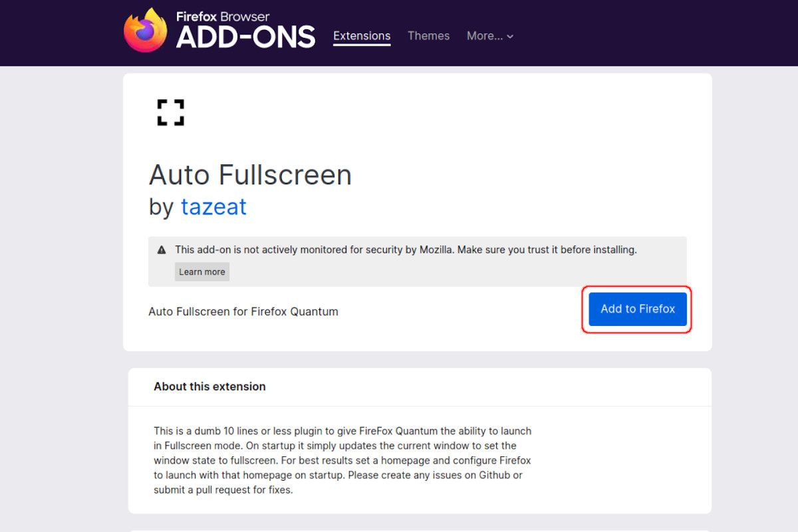Open author tazeat's profile link
798x532 pixels.
pyautogui.click(x=213, y=207)
